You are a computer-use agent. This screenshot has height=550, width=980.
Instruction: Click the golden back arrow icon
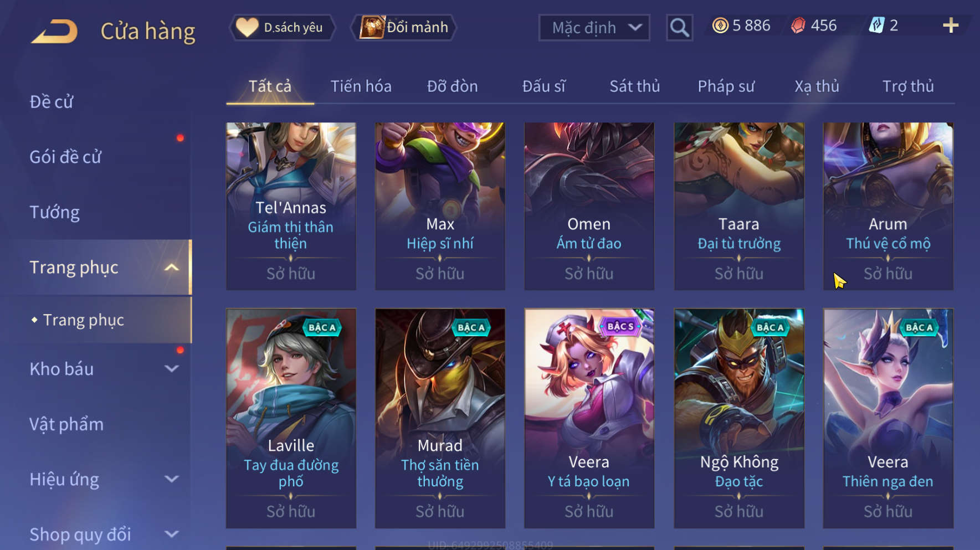click(54, 31)
